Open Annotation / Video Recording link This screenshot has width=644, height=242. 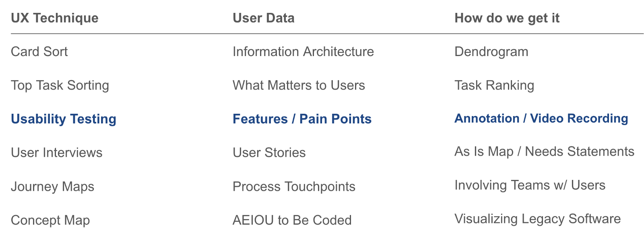click(x=541, y=119)
